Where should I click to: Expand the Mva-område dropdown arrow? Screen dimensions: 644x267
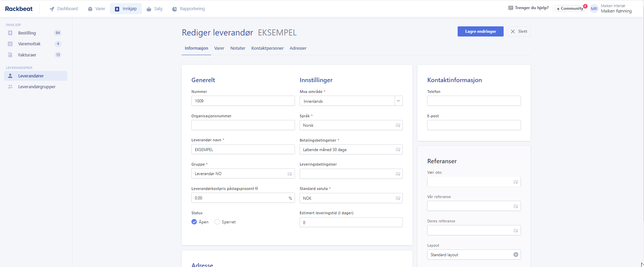point(398,101)
